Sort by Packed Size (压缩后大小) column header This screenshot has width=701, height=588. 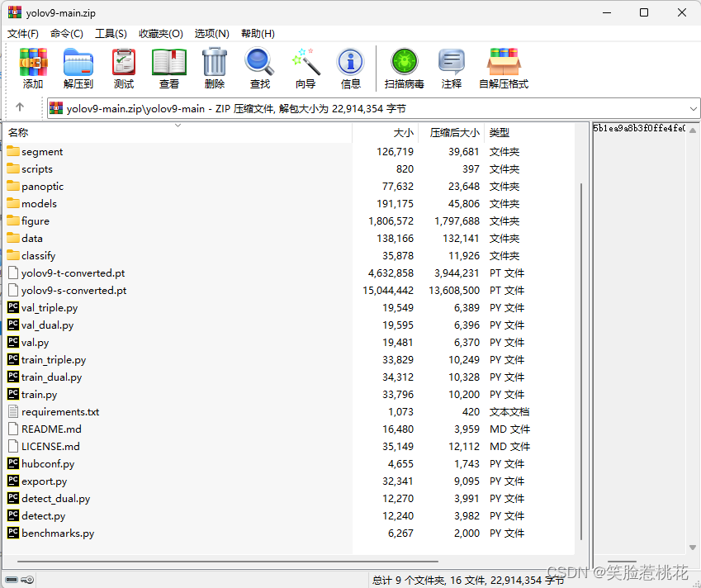click(452, 132)
